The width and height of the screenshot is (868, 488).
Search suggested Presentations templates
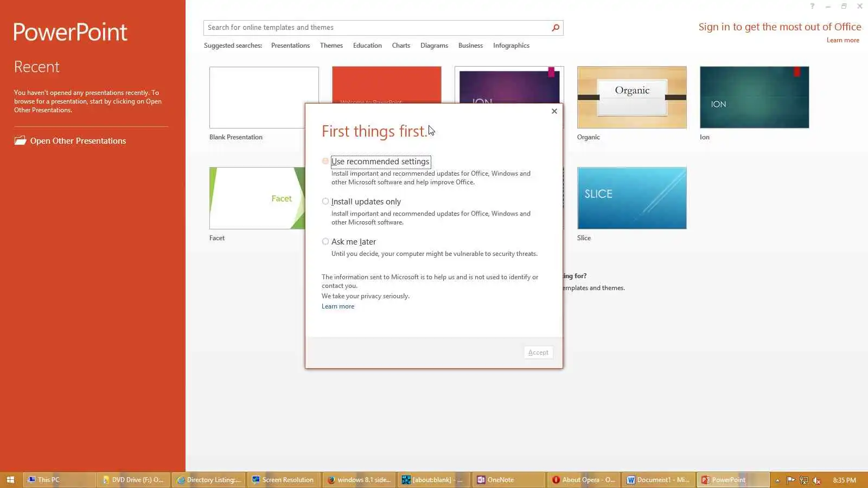pyautogui.click(x=290, y=46)
